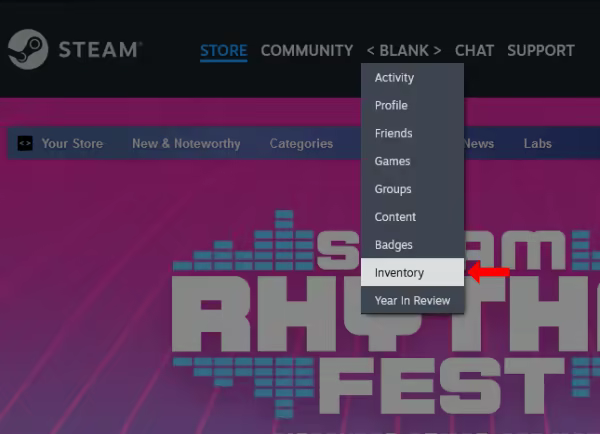
Task: Click the Your Store avatar icon
Action: [x=26, y=143]
